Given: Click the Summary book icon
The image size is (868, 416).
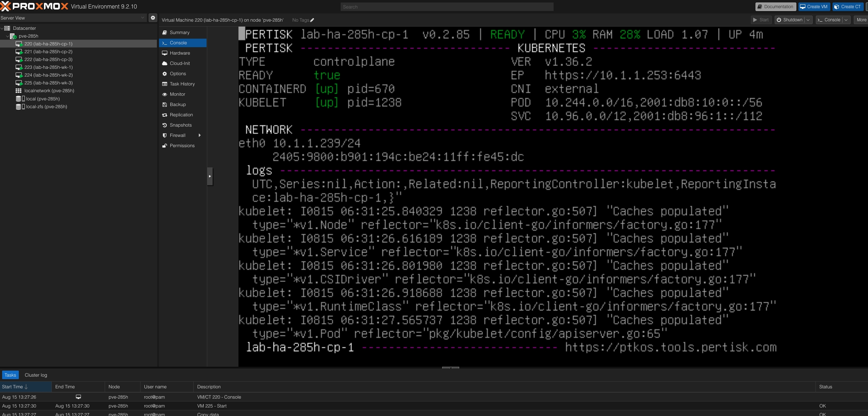Looking at the screenshot, I should click(x=165, y=33).
